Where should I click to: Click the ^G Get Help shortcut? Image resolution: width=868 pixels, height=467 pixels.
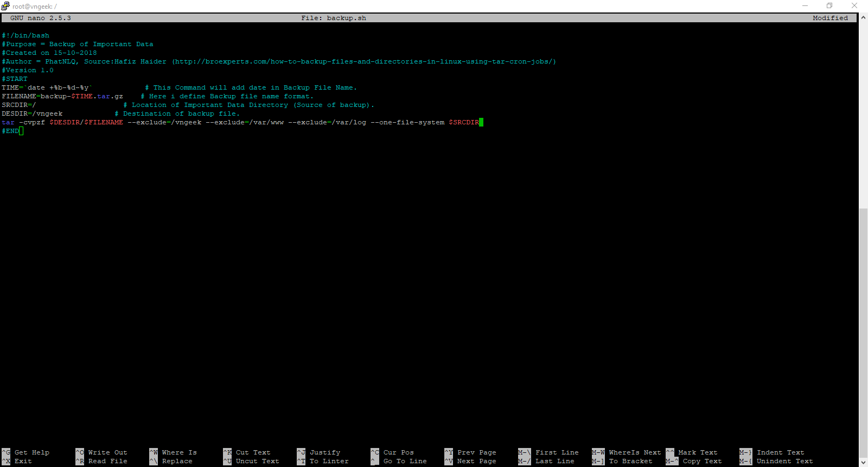pos(25,452)
